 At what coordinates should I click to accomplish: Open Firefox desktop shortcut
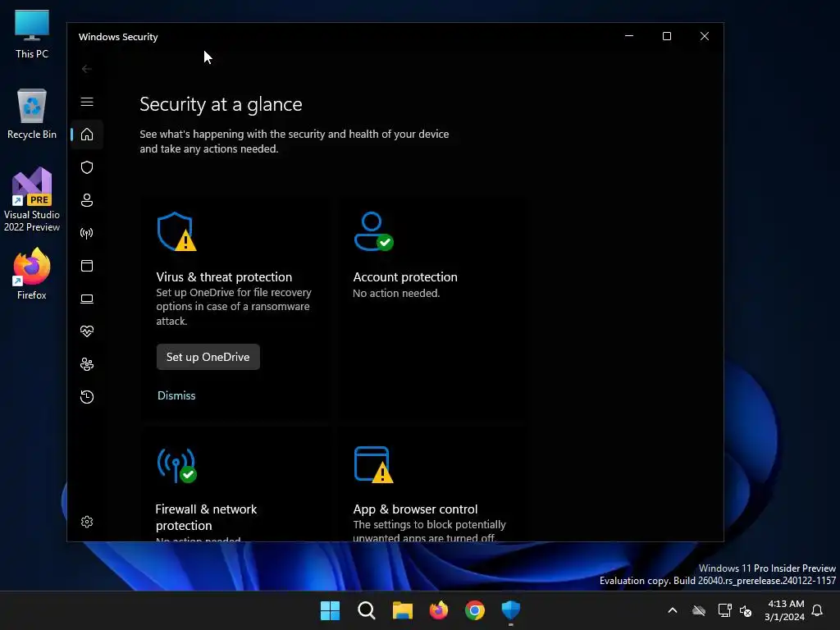pyautogui.click(x=32, y=274)
